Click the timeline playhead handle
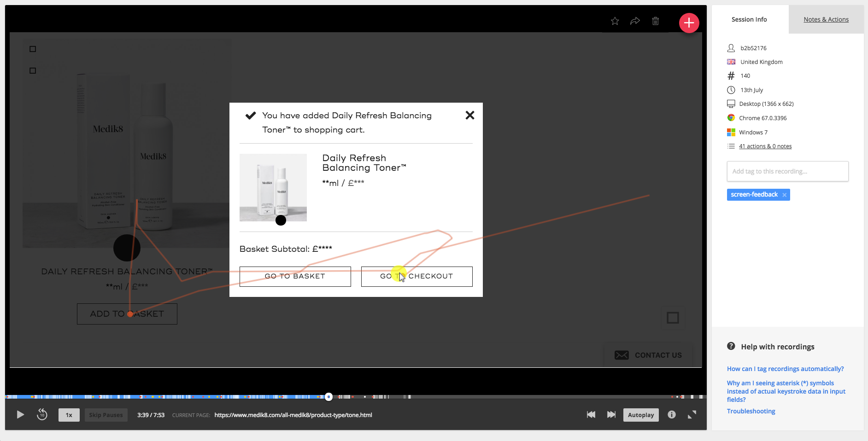 coord(328,397)
